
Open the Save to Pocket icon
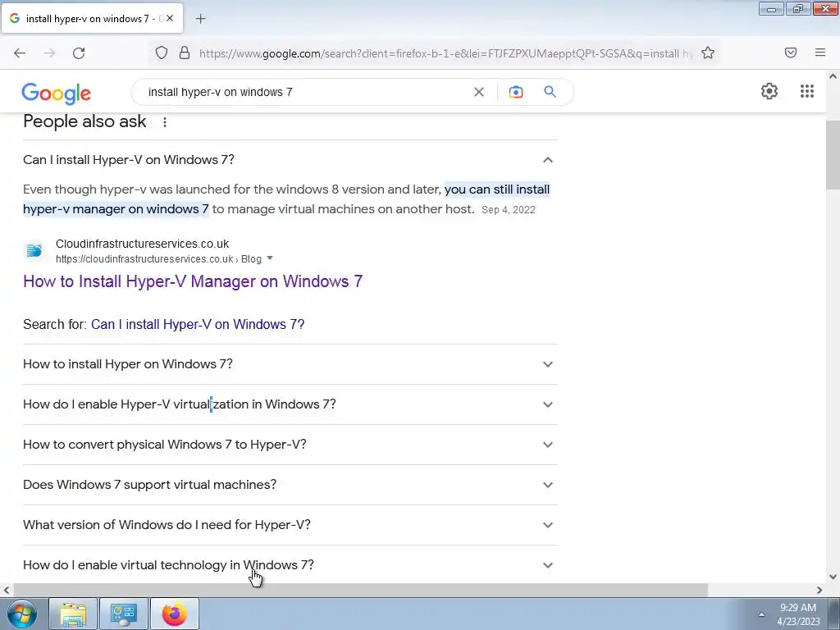[x=791, y=52]
